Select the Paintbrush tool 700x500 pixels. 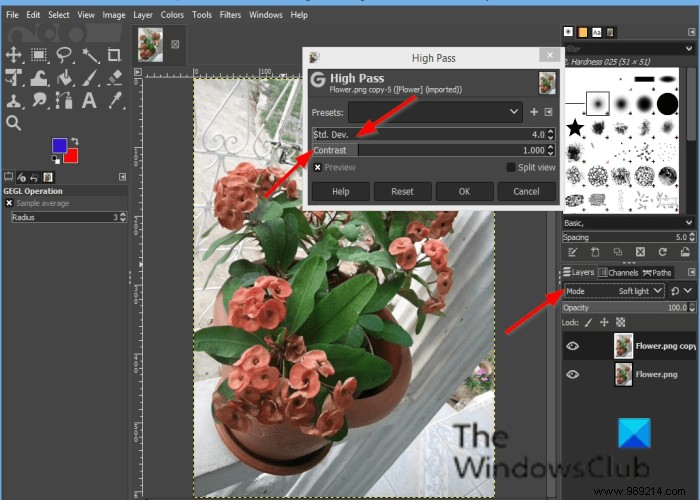[x=90, y=78]
